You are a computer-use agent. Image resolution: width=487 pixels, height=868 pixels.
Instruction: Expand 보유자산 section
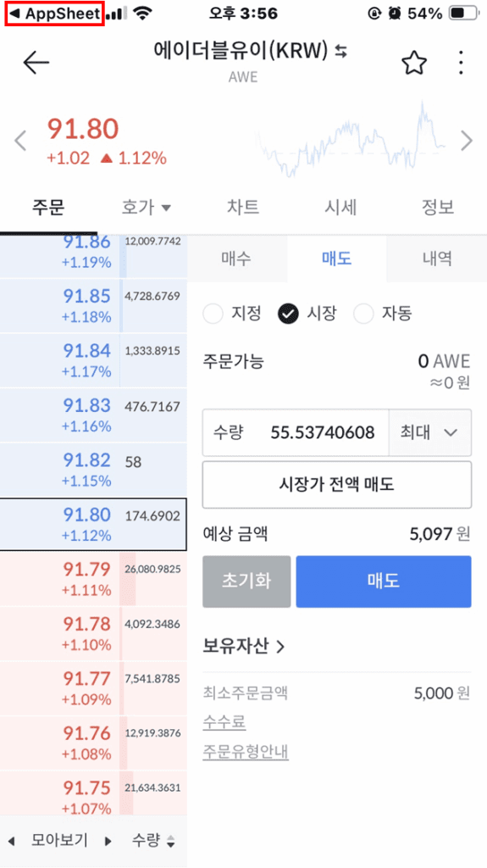tap(244, 645)
